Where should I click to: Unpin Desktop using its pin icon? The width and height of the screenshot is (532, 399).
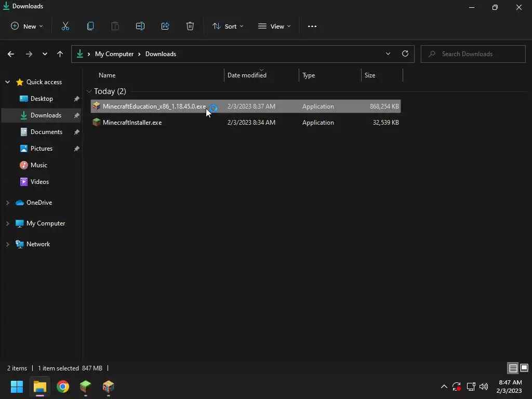coord(76,99)
